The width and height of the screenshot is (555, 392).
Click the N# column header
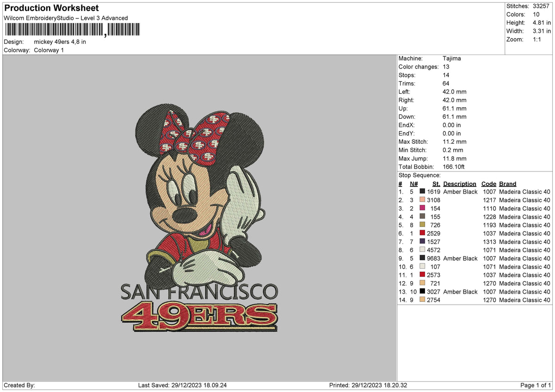click(x=413, y=184)
